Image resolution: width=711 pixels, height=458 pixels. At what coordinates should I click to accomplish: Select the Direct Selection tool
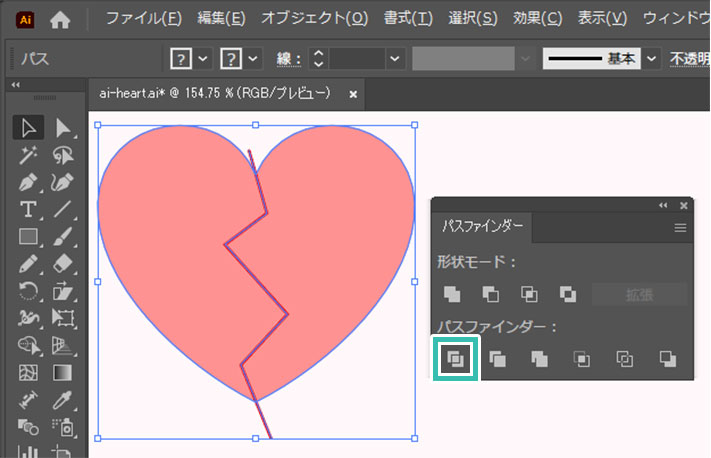tap(64, 128)
